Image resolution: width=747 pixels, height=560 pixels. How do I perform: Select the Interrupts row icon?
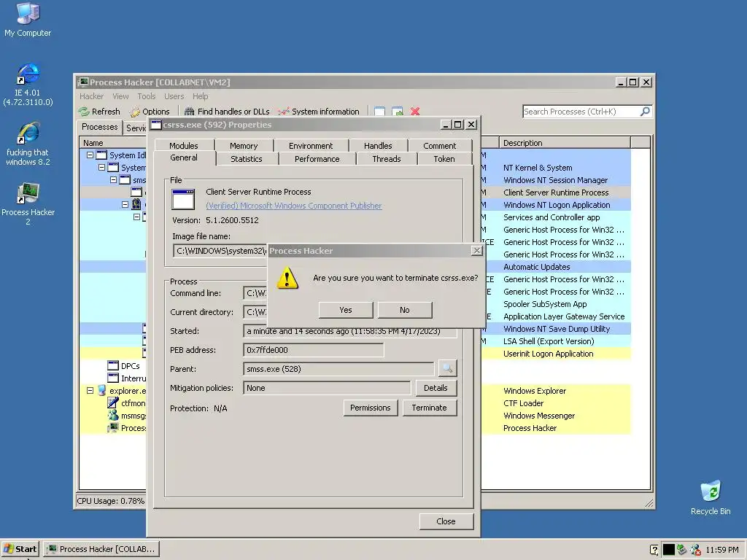click(x=113, y=378)
